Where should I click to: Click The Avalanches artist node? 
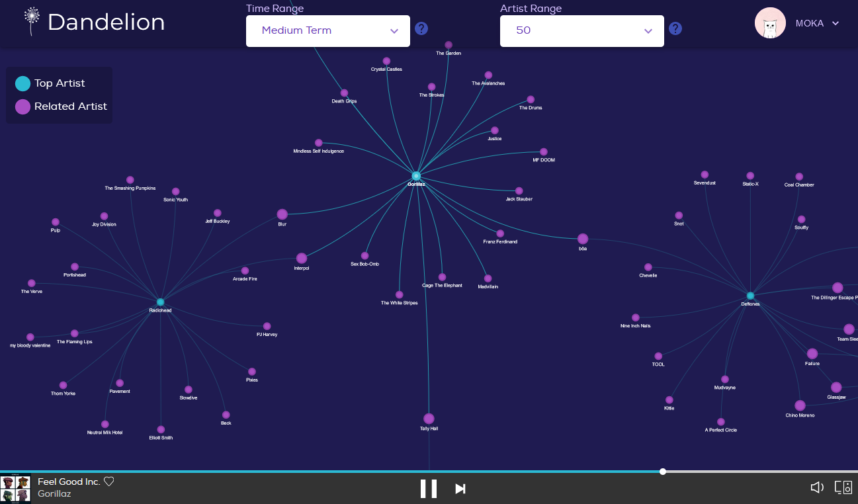click(488, 75)
